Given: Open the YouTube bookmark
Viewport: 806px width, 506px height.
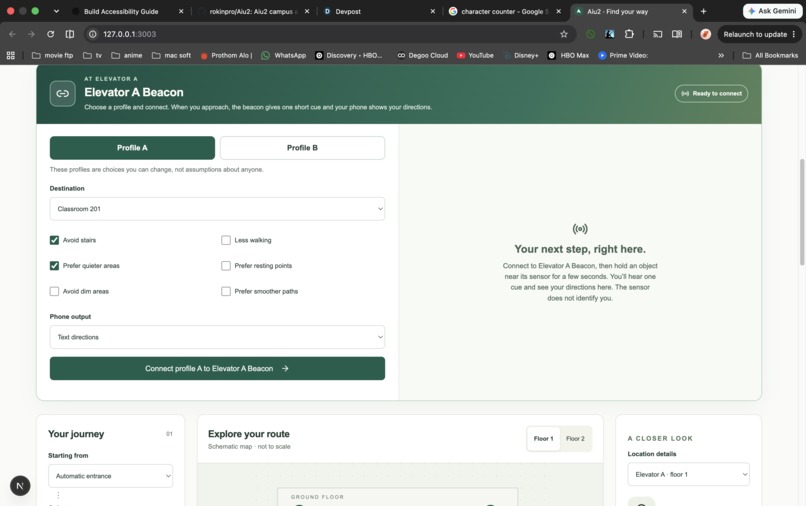Looking at the screenshot, I should click(x=475, y=55).
